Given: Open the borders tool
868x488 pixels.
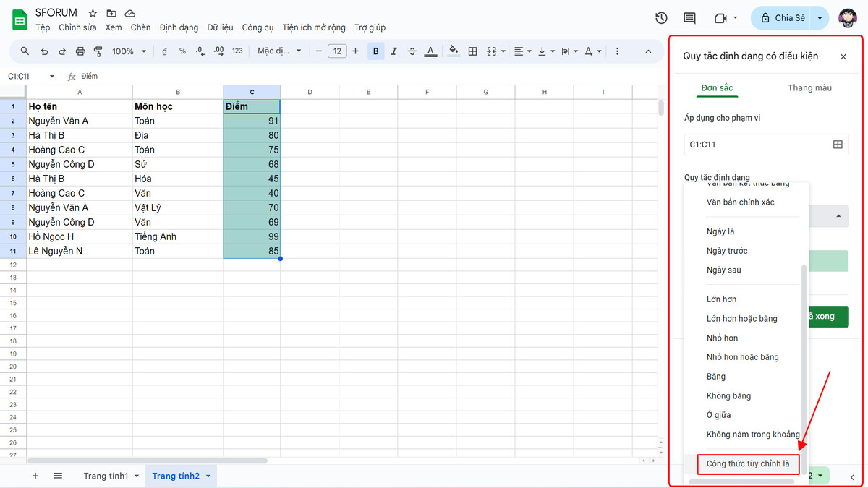Looking at the screenshot, I should click(472, 51).
